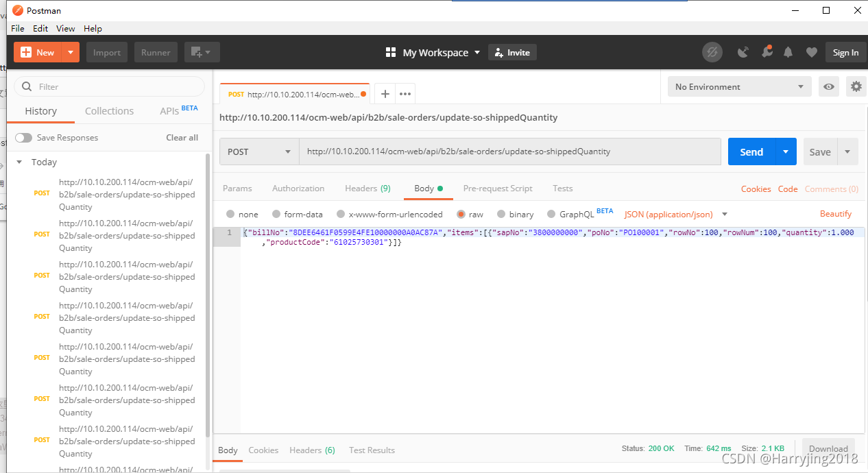The height and width of the screenshot is (473, 868).
Task: Add a new request tab with plus
Action: pos(385,94)
